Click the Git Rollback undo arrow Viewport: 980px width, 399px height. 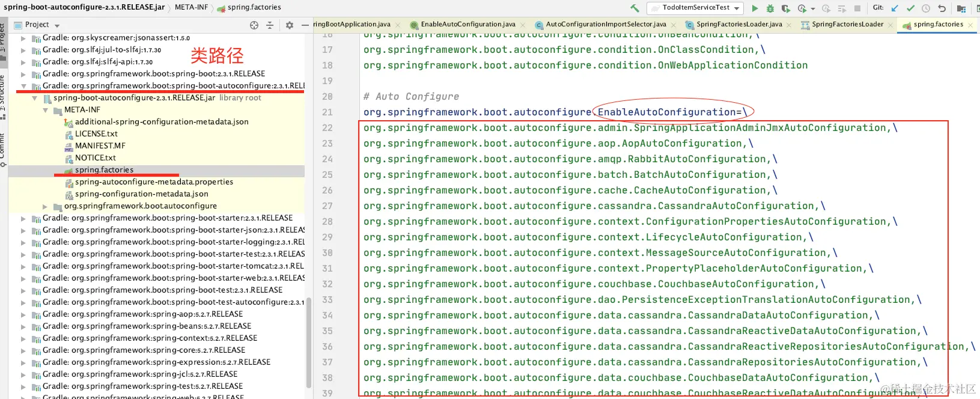tap(942, 8)
